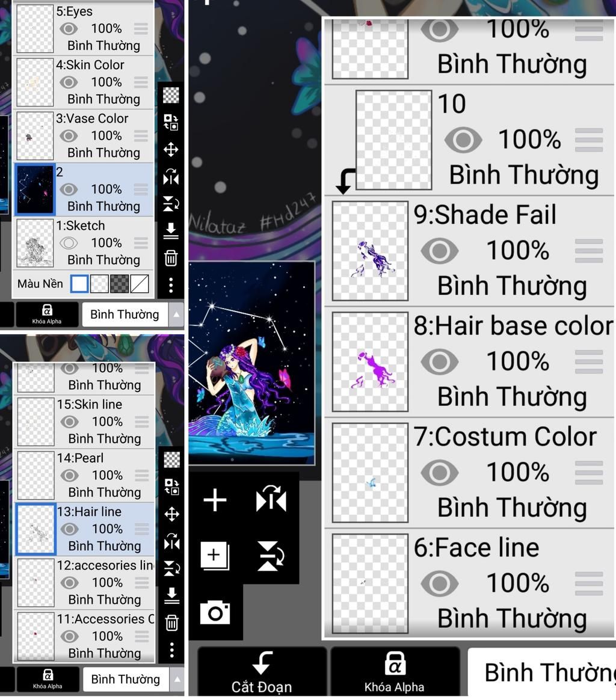616x700 pixels.
Task: Hide the 14:Pearl layer
Action: tap(69, 476)
